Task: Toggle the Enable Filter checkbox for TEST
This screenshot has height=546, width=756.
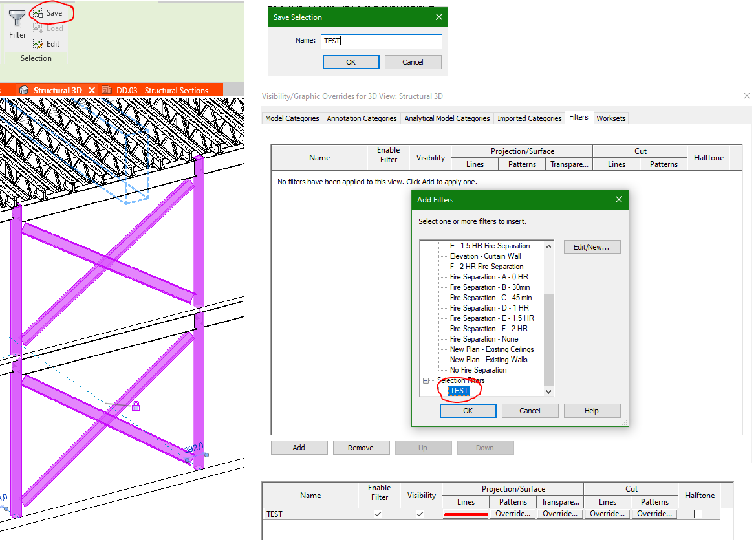Action: 378,513
